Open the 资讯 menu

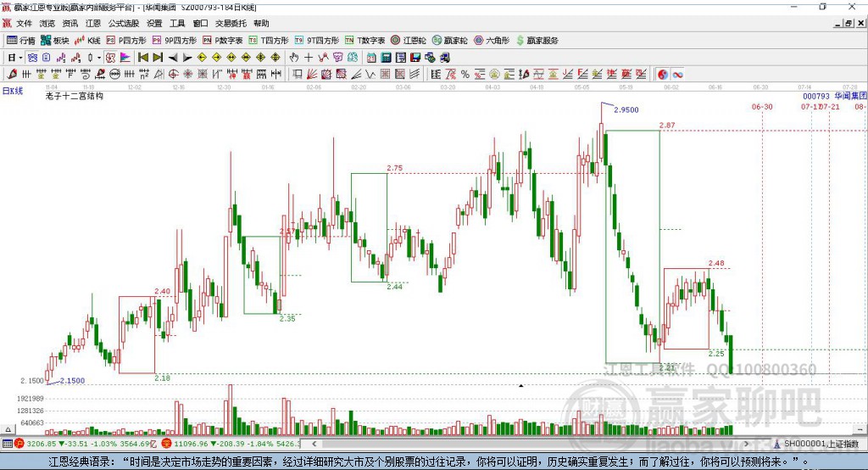pyautogui.click(x=70, y=23)
